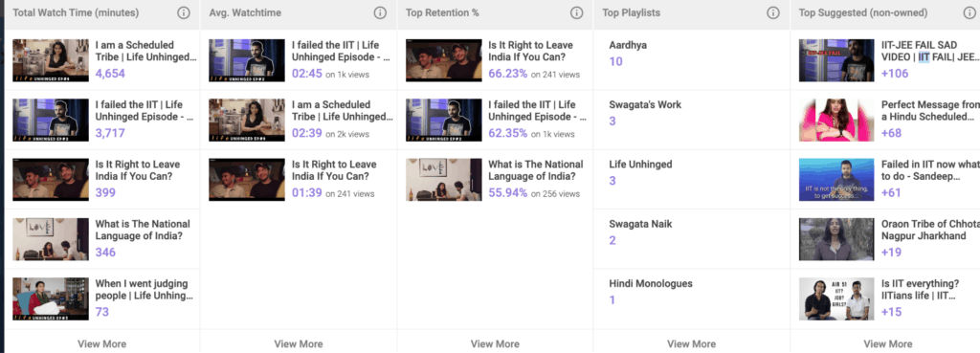Click info icon beside Avg. Watchtime
The width and height of the screenshot is (980, 353).
coord(380,12)
